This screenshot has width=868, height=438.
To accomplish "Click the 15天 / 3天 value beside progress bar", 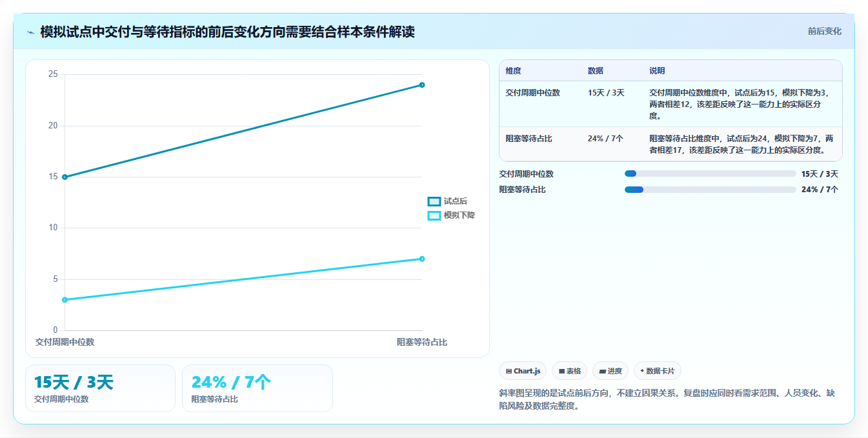I will pyautogui.click(x=820, y=174).
